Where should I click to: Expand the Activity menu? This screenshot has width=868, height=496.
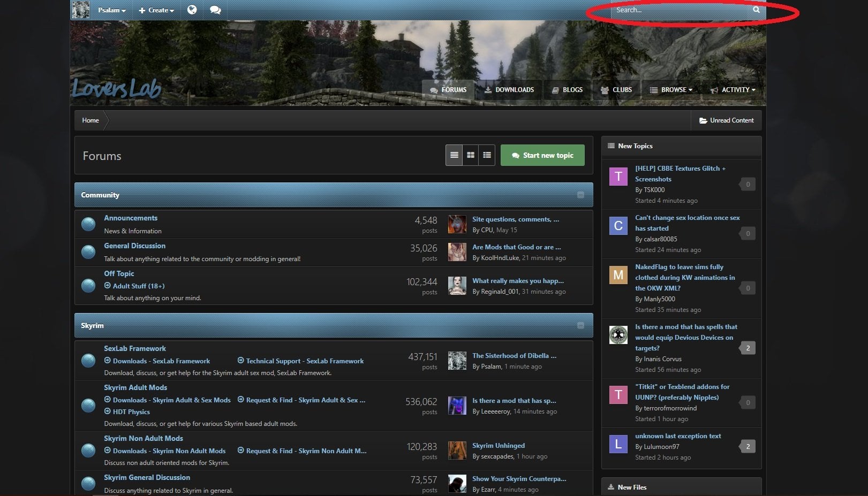click(x=733, y=90)
